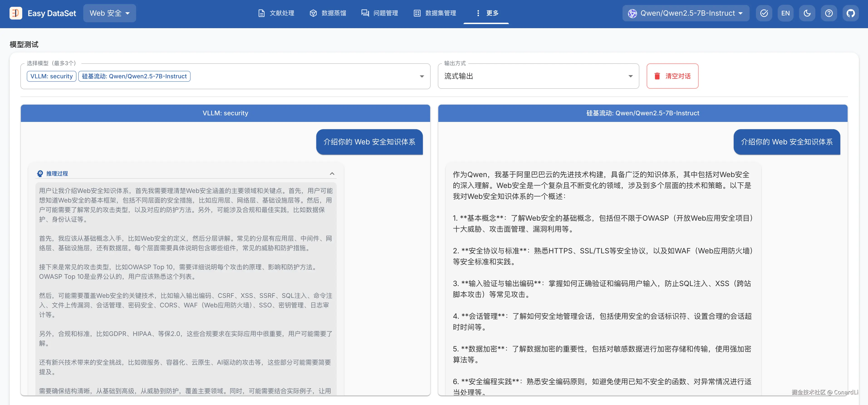Open the GitHub repository icon
The width and height of the screenshot is (868, 405).
pos(851,13)
